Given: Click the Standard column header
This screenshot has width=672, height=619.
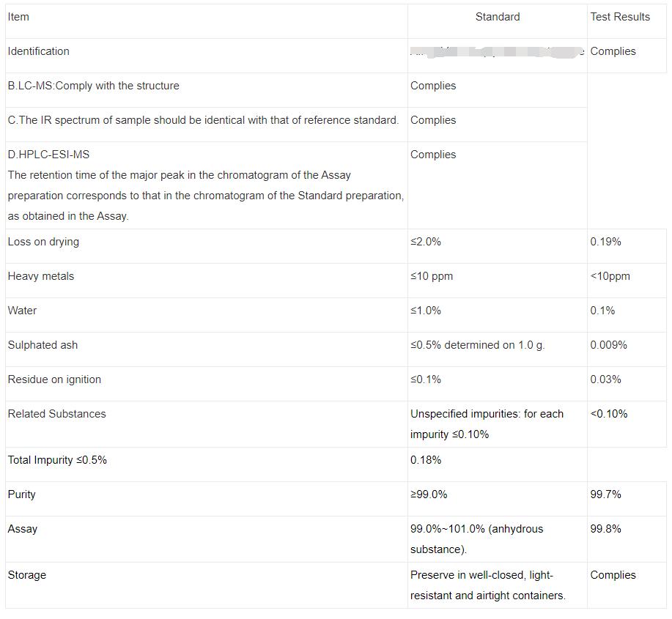Looking at the screenshot, I should (498, 17).
